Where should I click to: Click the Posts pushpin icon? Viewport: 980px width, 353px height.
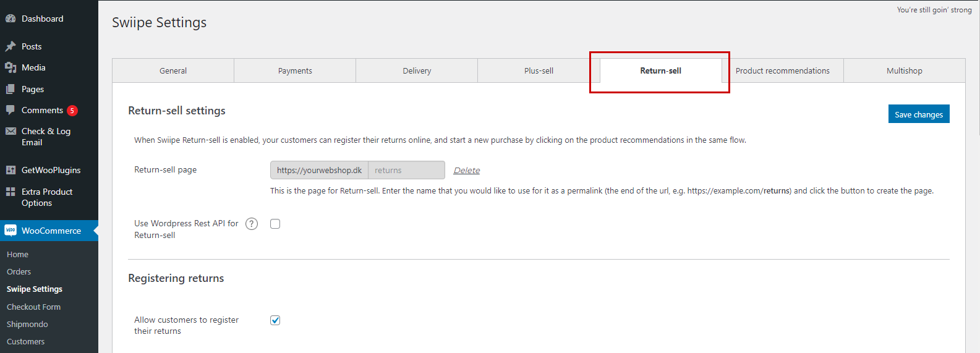(x=11, y=46)
